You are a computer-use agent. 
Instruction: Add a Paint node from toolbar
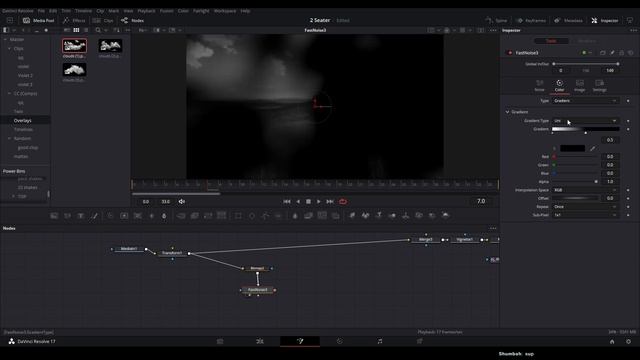tap(95, 216)
